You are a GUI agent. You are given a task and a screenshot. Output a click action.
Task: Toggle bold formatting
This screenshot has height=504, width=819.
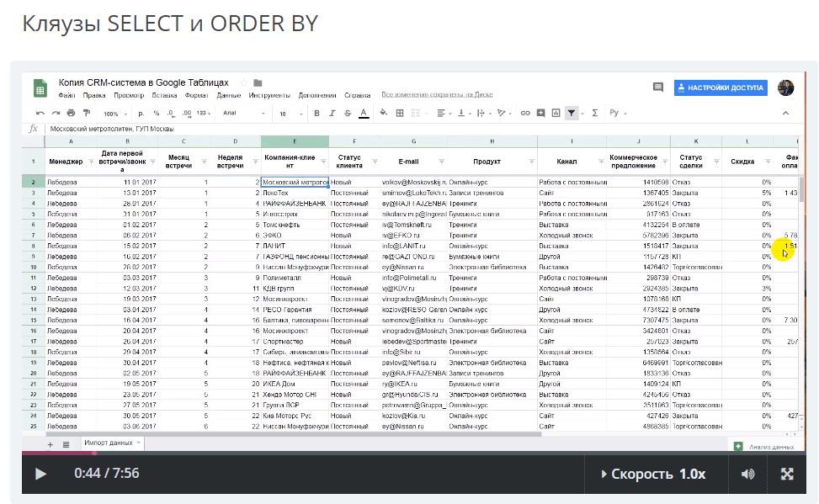pos(316,114)
